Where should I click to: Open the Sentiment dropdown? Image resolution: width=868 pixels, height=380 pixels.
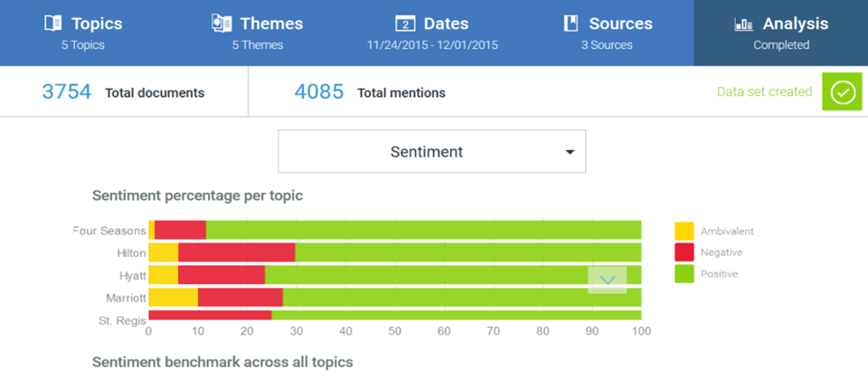coord(432,151)
